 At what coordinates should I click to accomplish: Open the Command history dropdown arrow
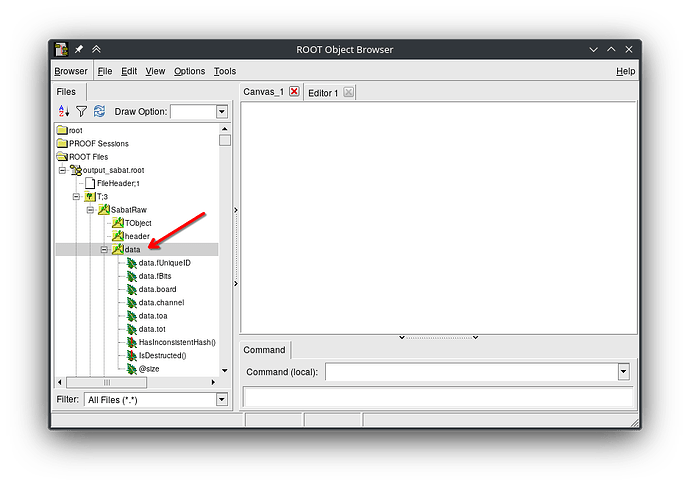coord(623,372)
